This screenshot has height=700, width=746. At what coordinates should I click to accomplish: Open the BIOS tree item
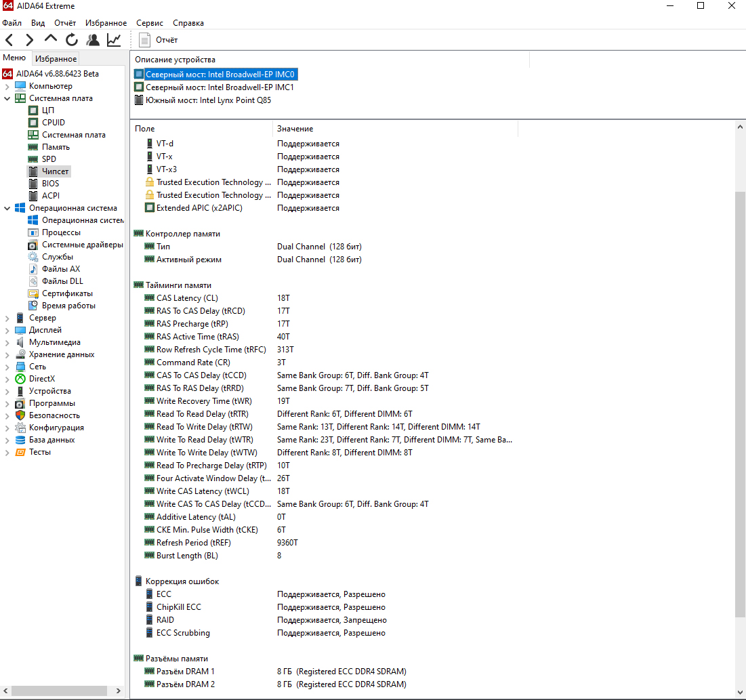point(50,184)
